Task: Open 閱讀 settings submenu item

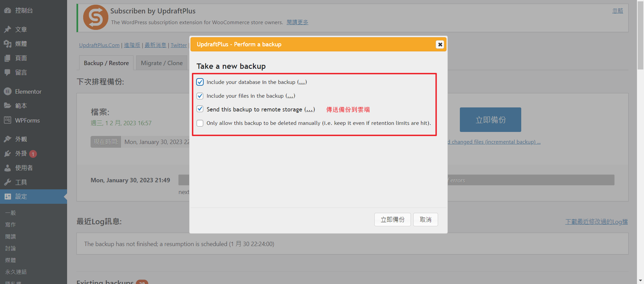Action: pos(10,237)
